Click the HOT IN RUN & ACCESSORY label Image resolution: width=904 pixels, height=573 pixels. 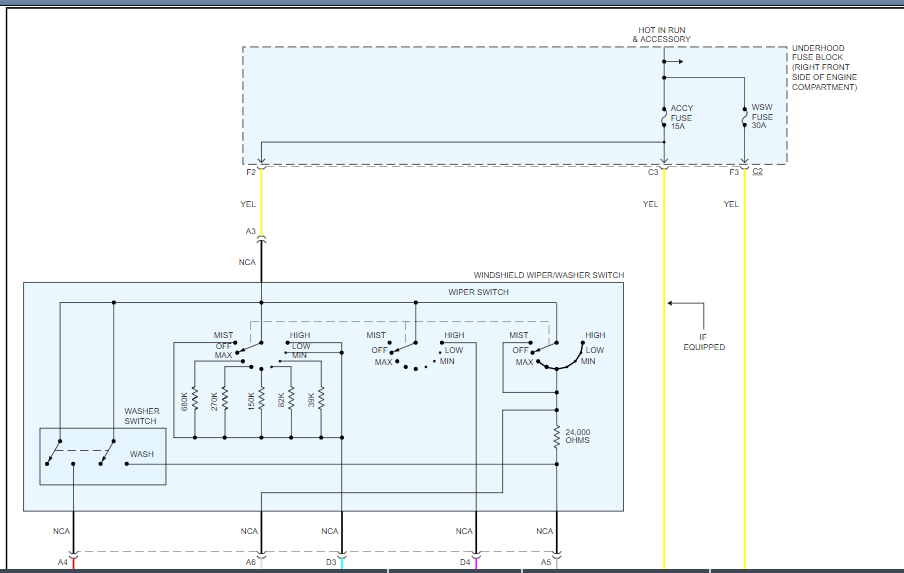662,35
